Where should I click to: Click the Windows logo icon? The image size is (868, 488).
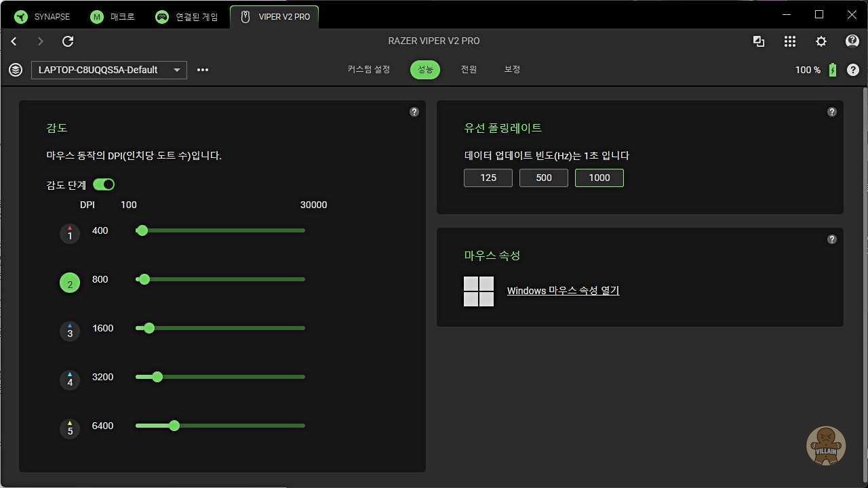click(479, 291)
